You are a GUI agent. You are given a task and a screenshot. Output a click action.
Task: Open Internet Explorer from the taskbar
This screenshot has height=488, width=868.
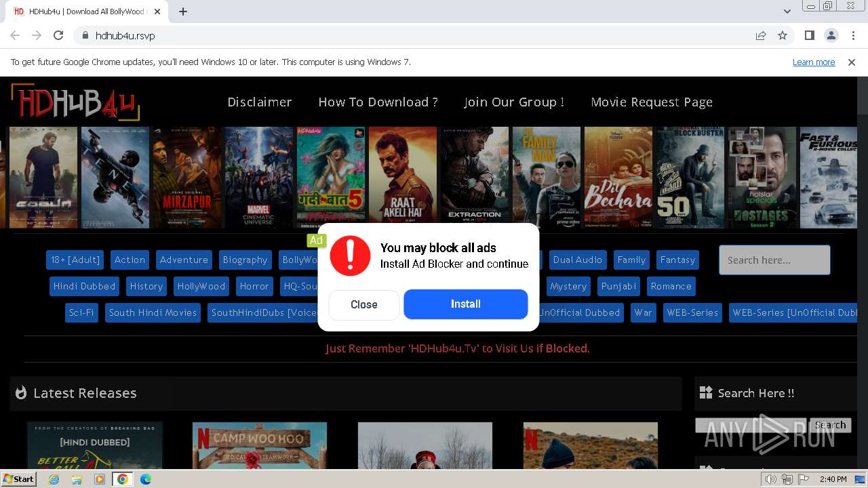coord(54,479)
